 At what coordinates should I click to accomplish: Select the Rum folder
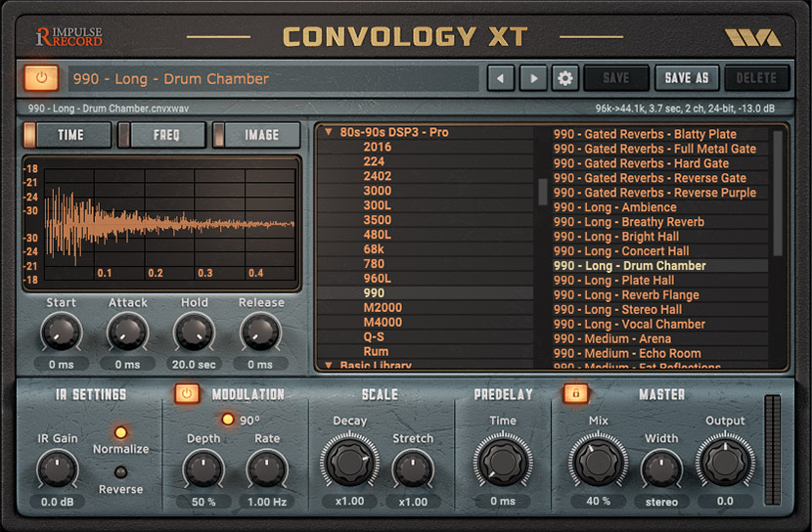[x=376, y=351]
